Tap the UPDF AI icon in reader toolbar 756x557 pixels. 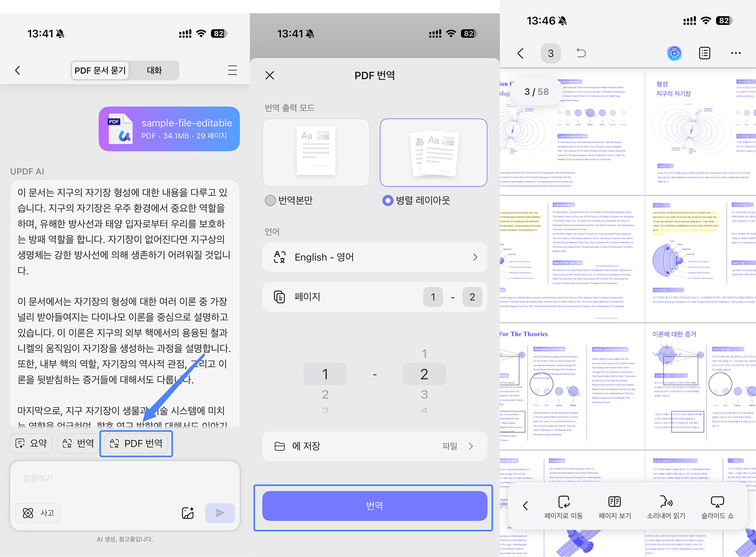click(675, 53)
